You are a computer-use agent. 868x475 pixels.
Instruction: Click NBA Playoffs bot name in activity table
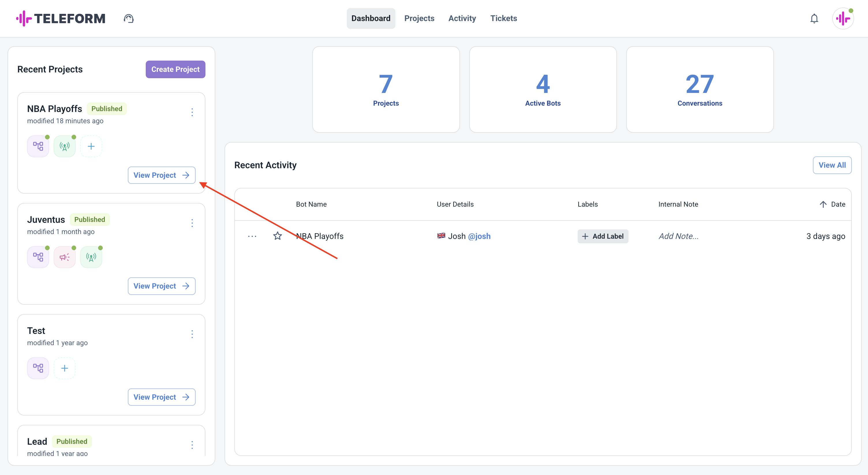click(x=320, y=236)
